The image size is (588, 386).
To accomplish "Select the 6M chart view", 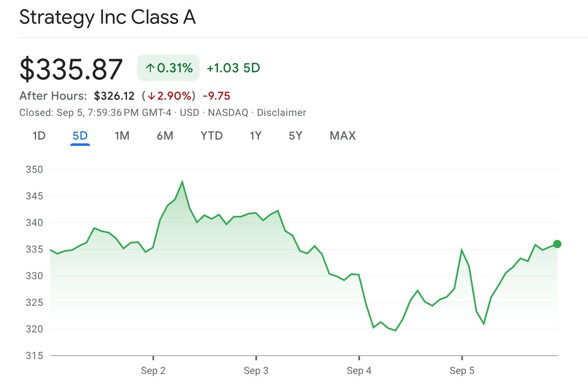I will 165,135.
